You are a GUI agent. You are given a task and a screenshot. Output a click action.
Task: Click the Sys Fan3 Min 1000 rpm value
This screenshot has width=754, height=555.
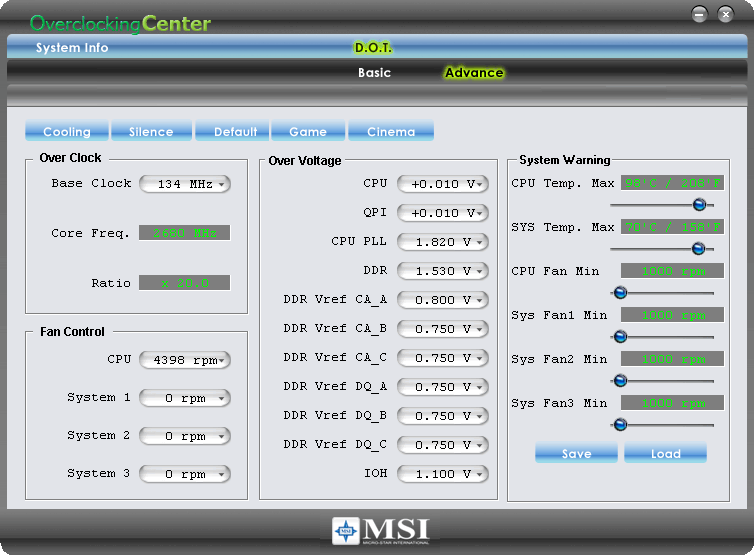point(672,403)
